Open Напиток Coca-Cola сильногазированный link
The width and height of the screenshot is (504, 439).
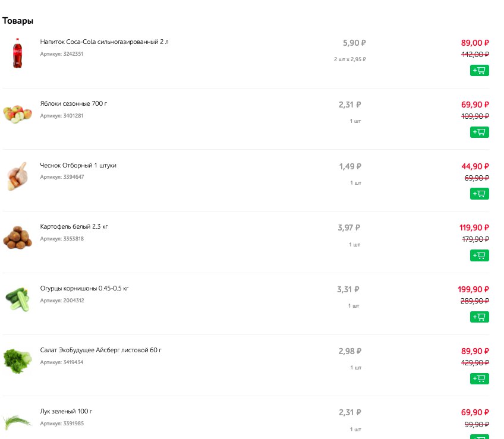pyautogui.click(x=104, y=42)
